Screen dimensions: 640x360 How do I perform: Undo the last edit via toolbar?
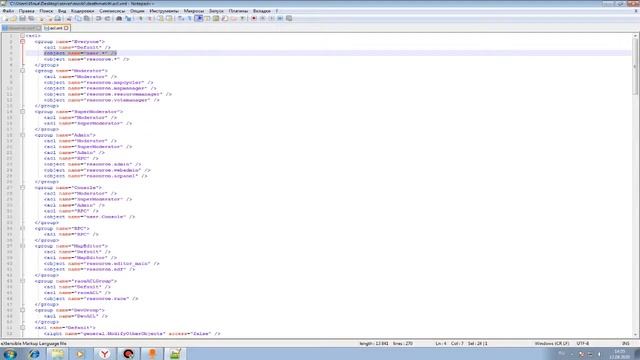(98, 18)
